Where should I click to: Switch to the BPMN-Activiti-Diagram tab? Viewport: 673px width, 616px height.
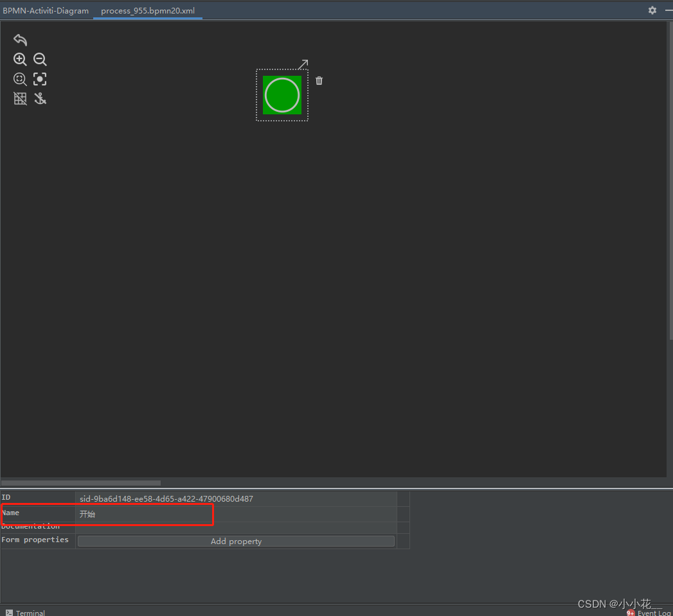click(46, 10)
